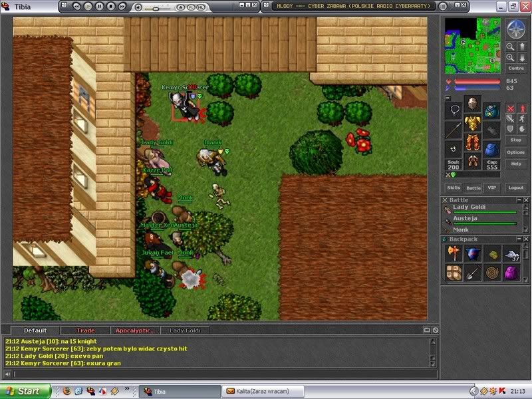Open the purple backpack in Backpack

coord(511,273)
